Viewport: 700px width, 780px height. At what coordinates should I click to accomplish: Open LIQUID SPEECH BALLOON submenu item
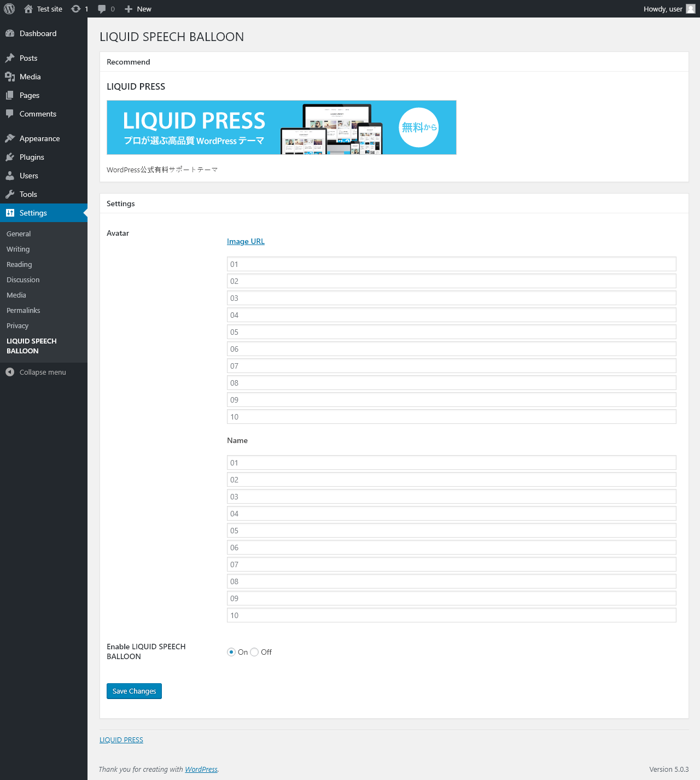(32, 346)
